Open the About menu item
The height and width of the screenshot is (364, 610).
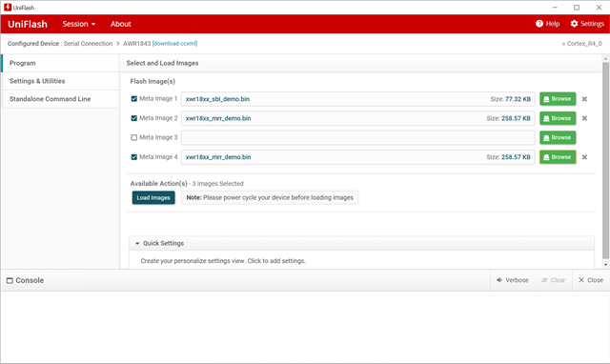pos(121,24)
